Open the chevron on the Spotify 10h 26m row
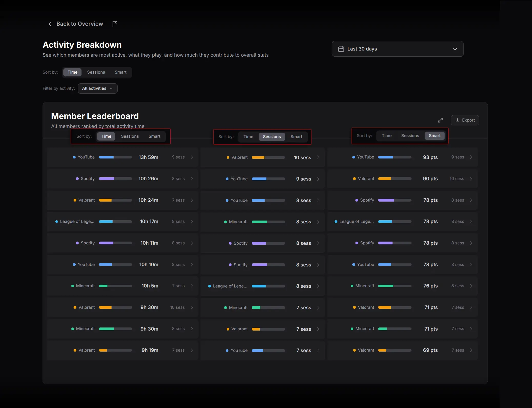Image resolution: width=532 pixels, height=408 pixels. click(x=192, y=179)
